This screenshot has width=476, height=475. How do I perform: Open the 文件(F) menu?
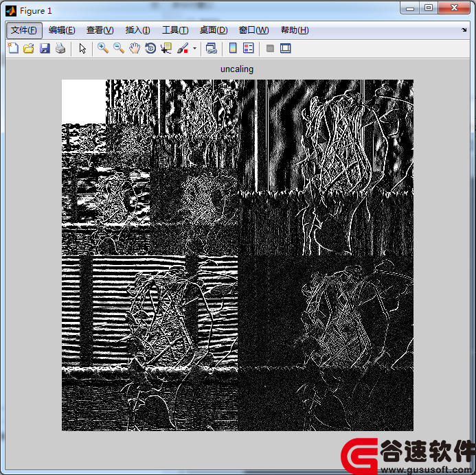tap(24, 30)
